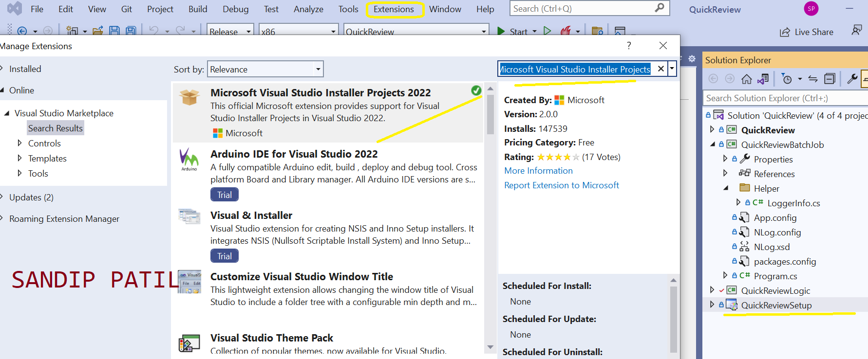Click the gear icon beside Solution Explorer

(x=692, y=59)
